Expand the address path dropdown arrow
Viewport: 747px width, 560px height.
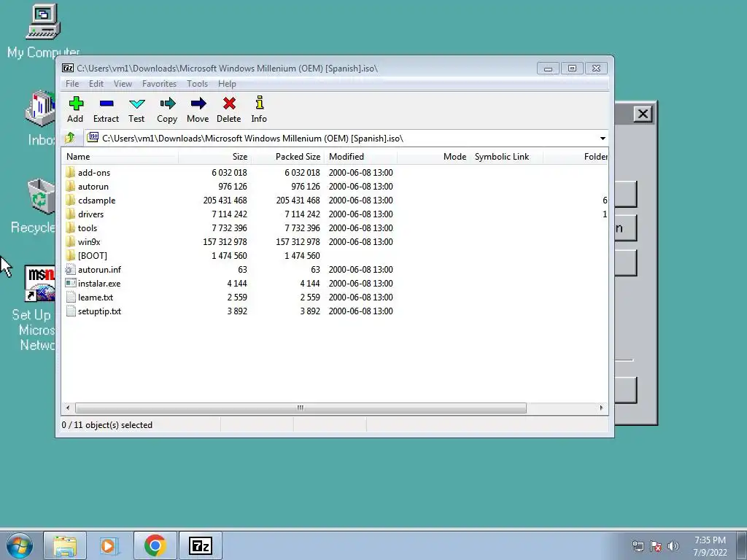pyautogui.click(x=603, y=138)
